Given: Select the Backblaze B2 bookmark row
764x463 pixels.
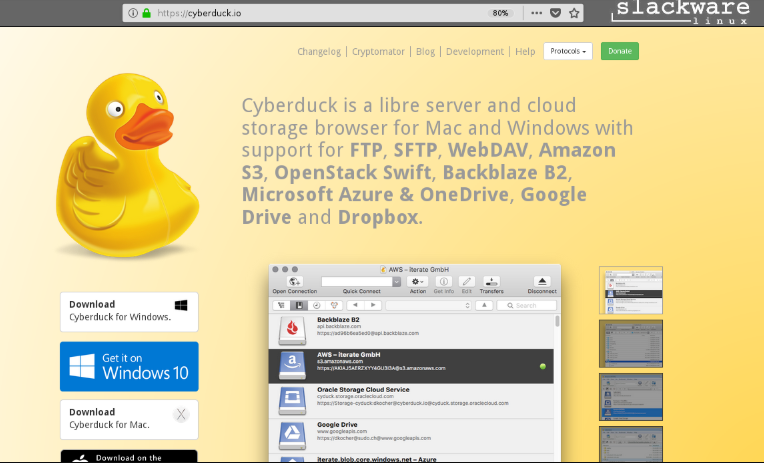Looking at the screenshot, I should (411, 331).
